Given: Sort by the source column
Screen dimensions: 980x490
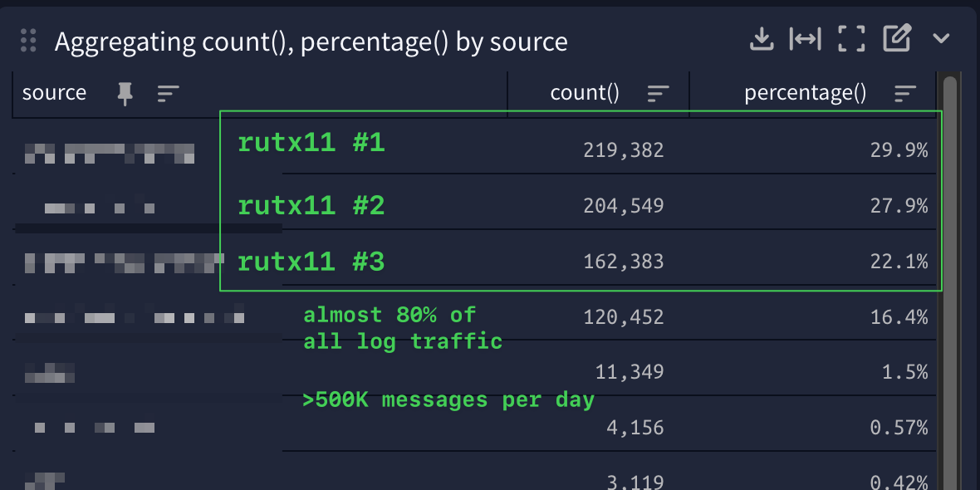Looking at the screenshot, I should tap(168, 94).
